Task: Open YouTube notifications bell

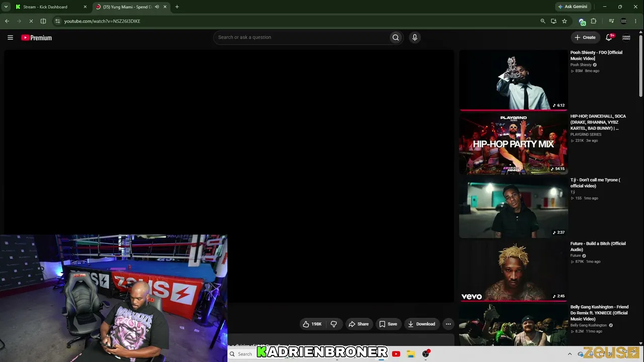Action: 609,37
